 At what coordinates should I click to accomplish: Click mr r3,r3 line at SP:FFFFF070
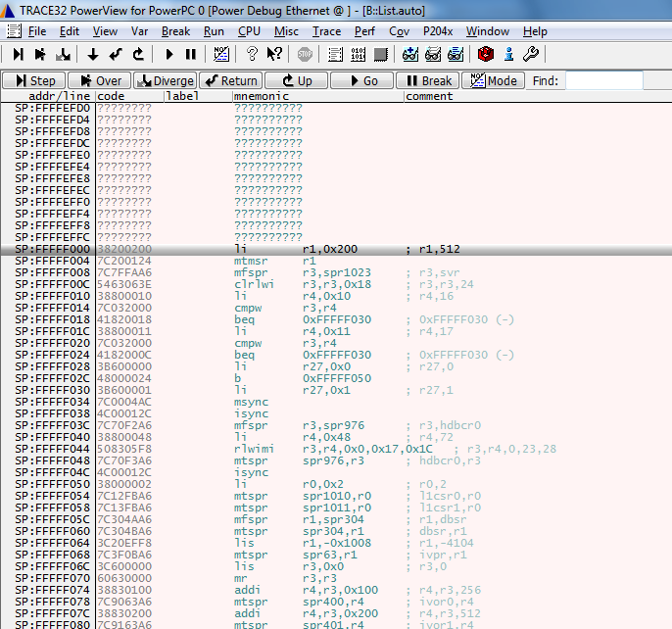point(336,578)
